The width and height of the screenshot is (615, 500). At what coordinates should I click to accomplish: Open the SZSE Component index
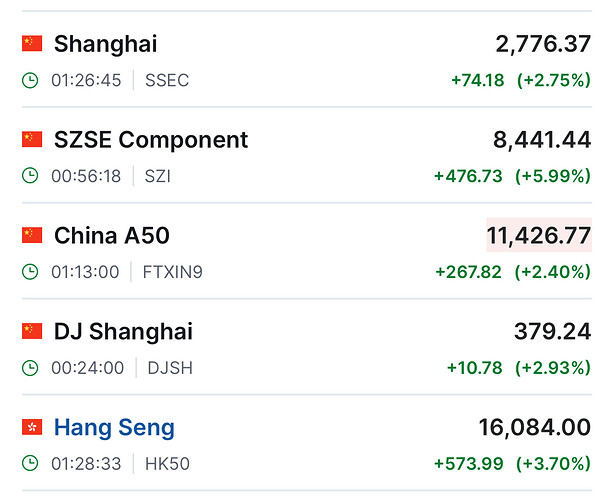pyautogui.click(x=151, y=140)
